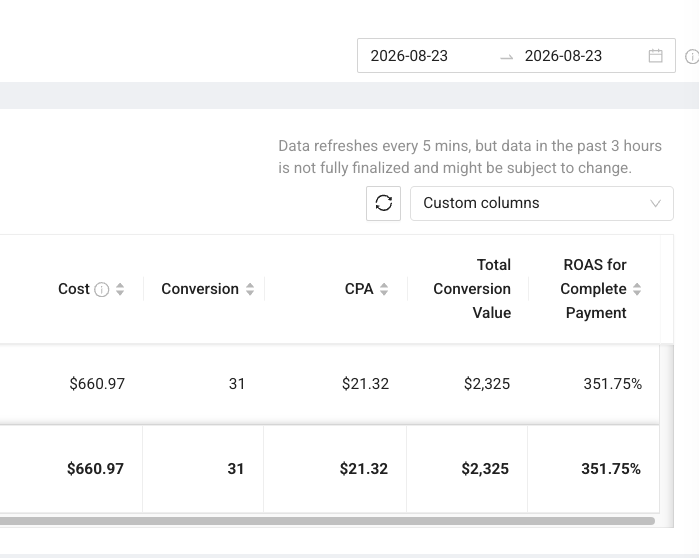Edit the start date 2026-08-23 field

(409, 56)
